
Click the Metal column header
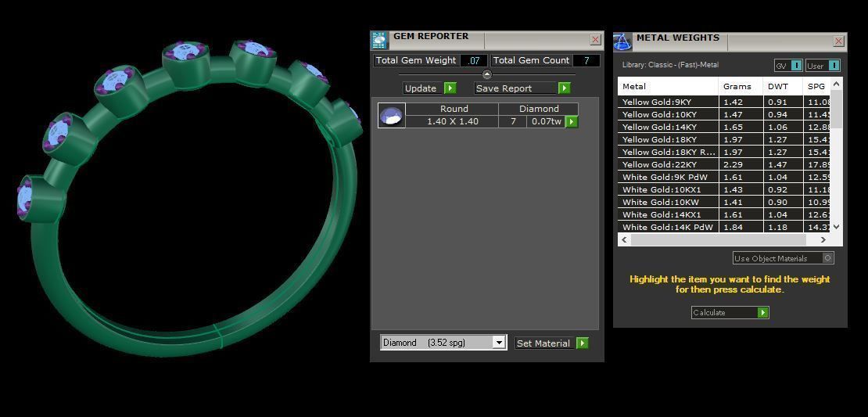(x=666, y=86)
